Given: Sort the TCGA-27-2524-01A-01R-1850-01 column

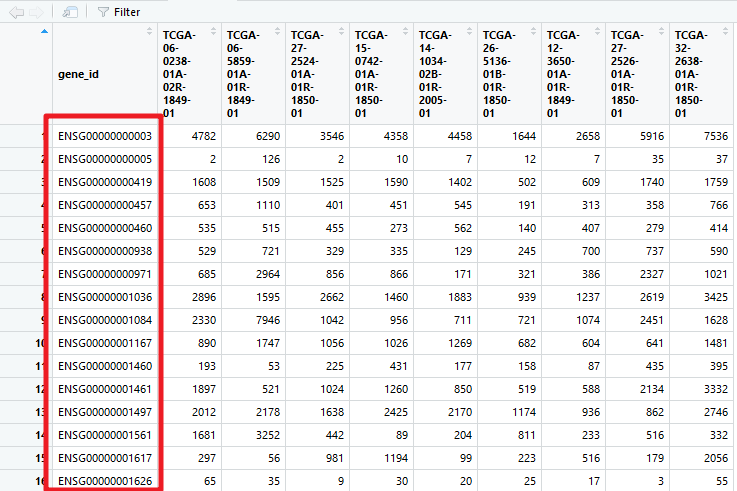Looking at the screenshot, I should [341, 31].
